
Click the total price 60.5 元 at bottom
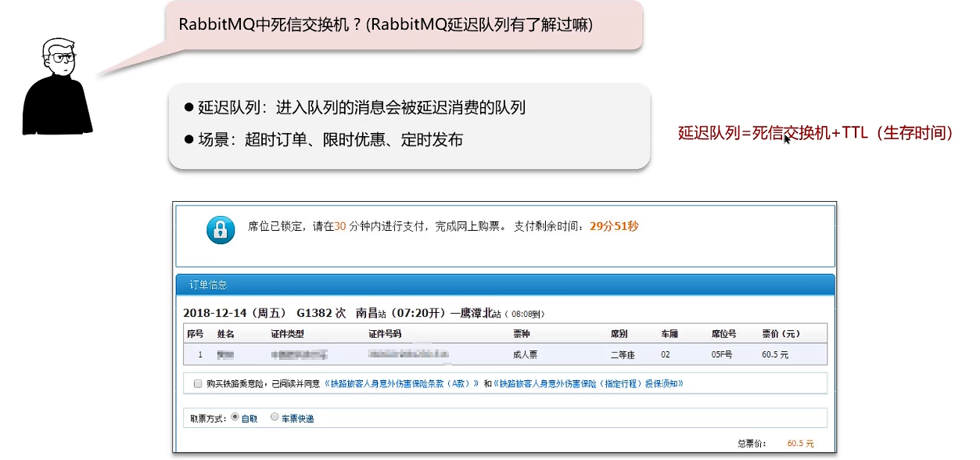tap(800, 444)
